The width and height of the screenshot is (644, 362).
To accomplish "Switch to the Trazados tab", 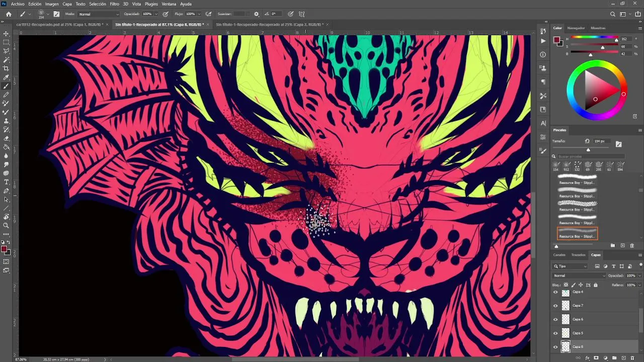I will click(578, 255).
